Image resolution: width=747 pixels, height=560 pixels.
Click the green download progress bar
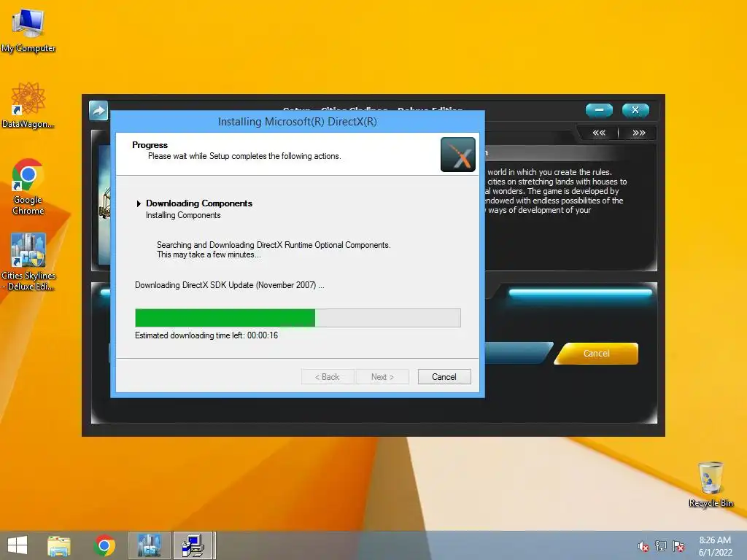(x=298, y=318)
